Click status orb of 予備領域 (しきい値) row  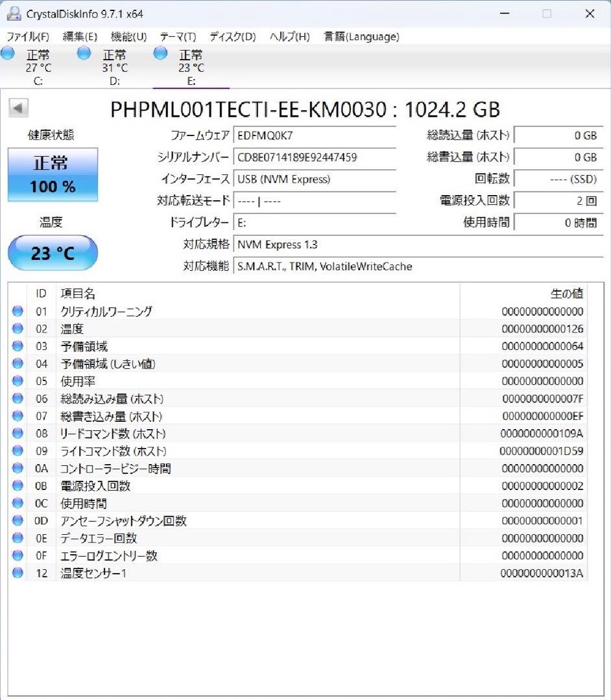[x=18, y=364]
